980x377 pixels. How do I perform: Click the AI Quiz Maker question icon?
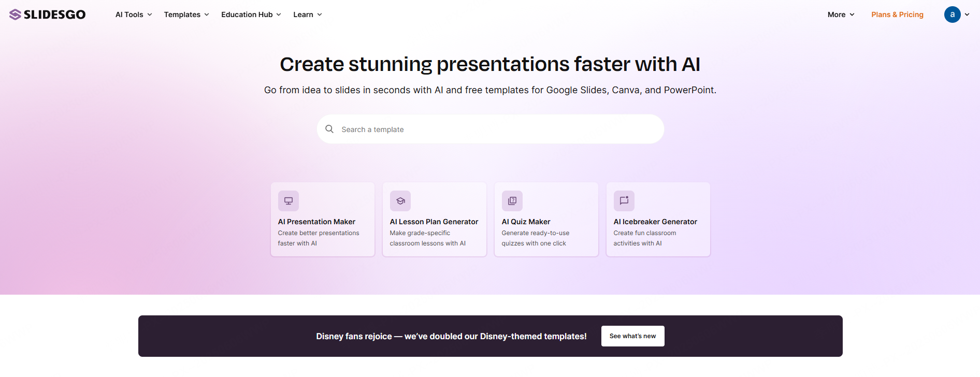[x=512, y=201]
